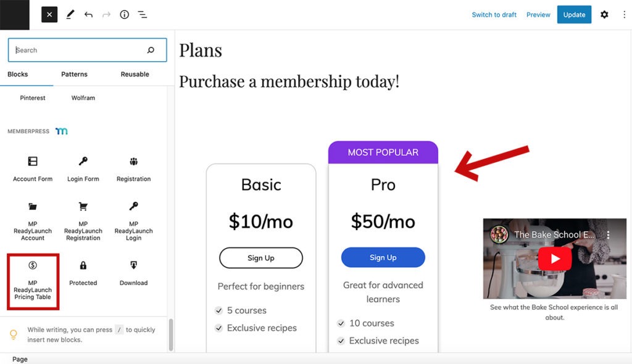632x364 pixels.
Task: Switch to the Reusable tab
Action: [135, 74]
